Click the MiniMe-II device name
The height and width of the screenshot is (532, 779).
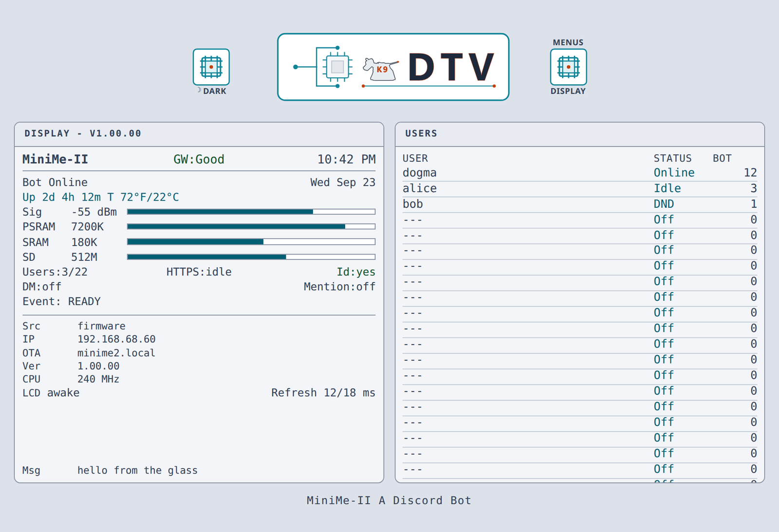[55, 159]
